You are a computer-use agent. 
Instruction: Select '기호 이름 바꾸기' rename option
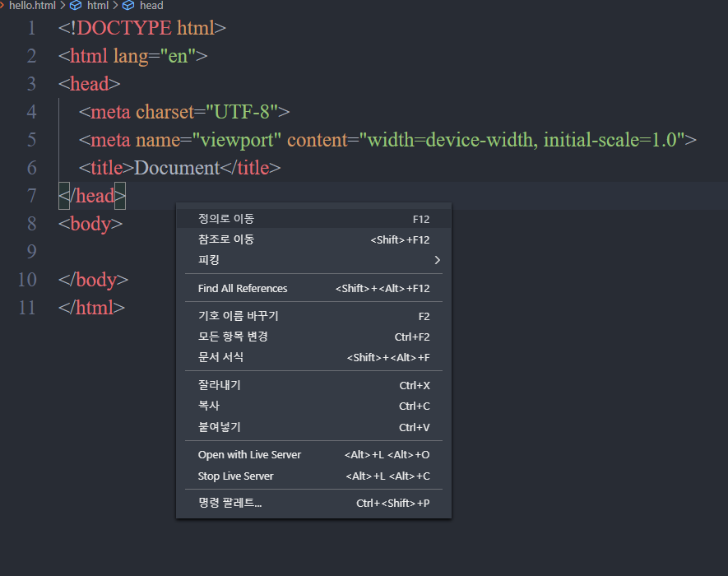(313, 316)
